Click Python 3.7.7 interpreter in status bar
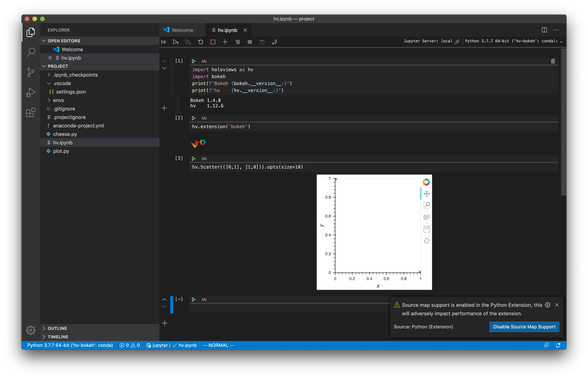Viewport: 588px width, 378px height. (x=70, y=345)
